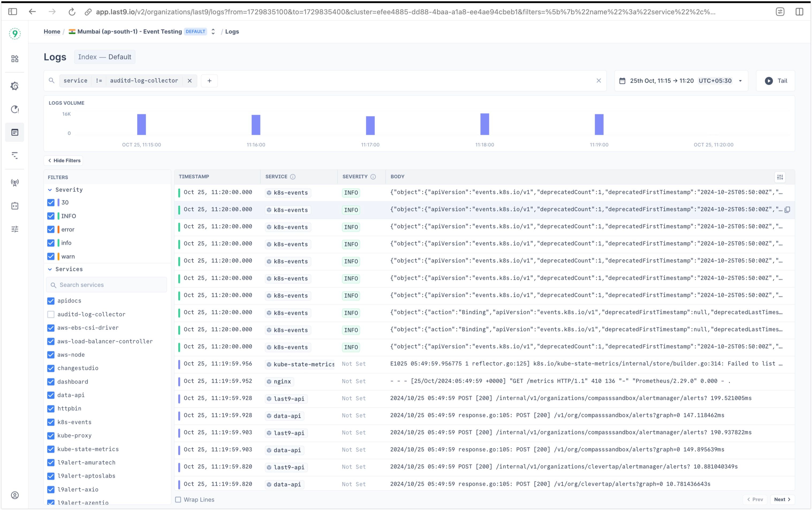Click the BODY column header
Image resolution: width=812 pixels, height=528 pixels.
click(397, 177)
